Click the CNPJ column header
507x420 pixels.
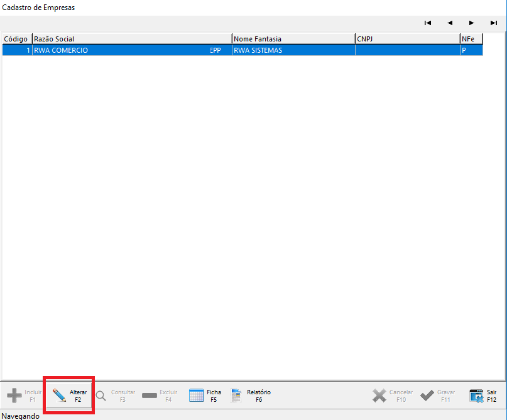click(x=407, y=39)
